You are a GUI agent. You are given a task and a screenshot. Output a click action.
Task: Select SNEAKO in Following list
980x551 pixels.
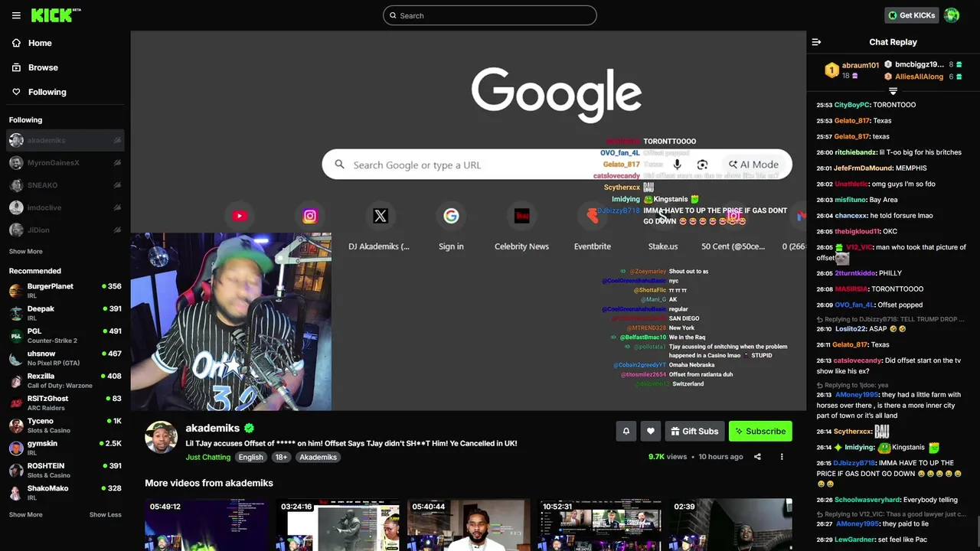pos(65,185)
